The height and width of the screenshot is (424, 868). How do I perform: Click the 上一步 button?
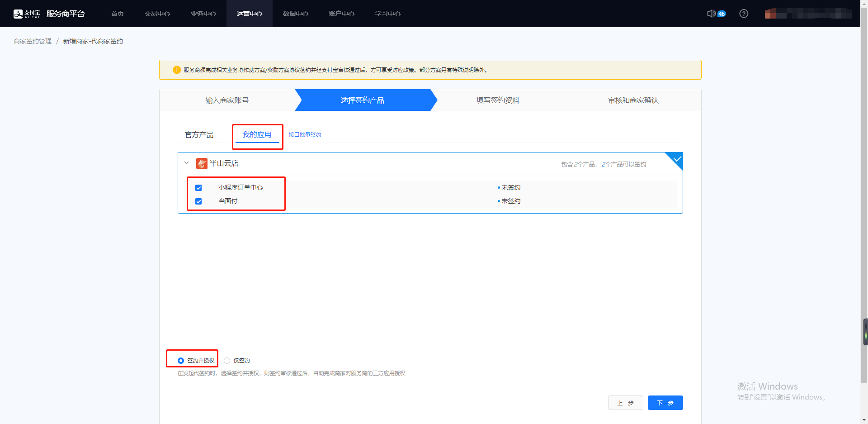click(626, 403)
